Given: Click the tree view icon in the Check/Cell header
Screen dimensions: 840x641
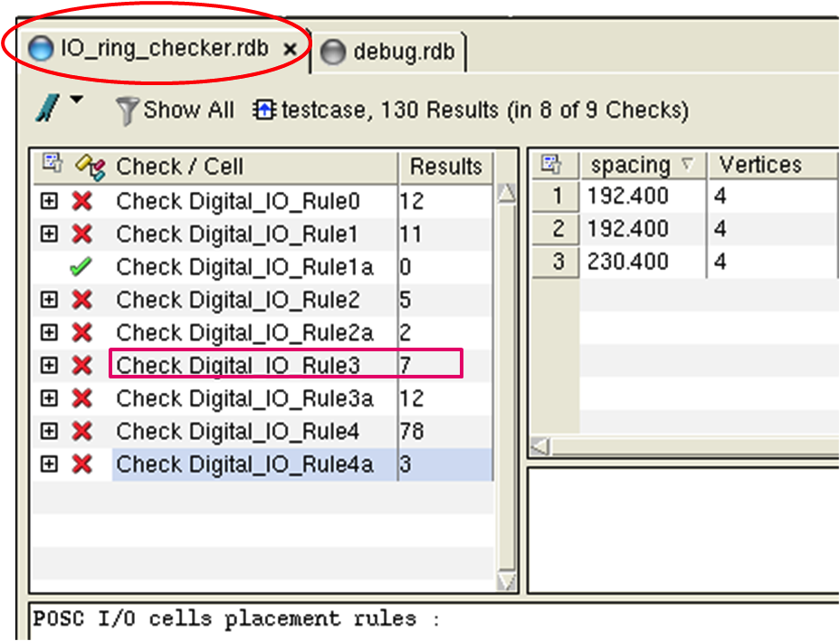Looking at the screenshot, I should [x=52, y=165].
